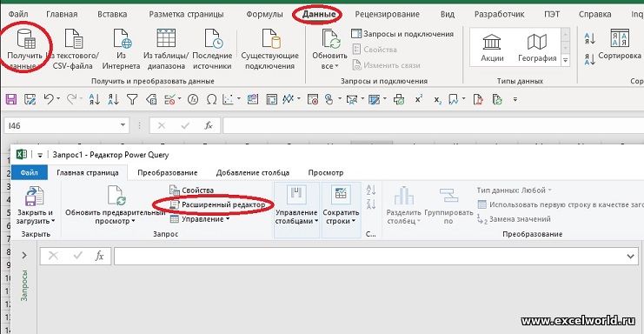Expand the Запросы side pane chevron
Viewport: 644px width, 334px height.
[24, 256]
